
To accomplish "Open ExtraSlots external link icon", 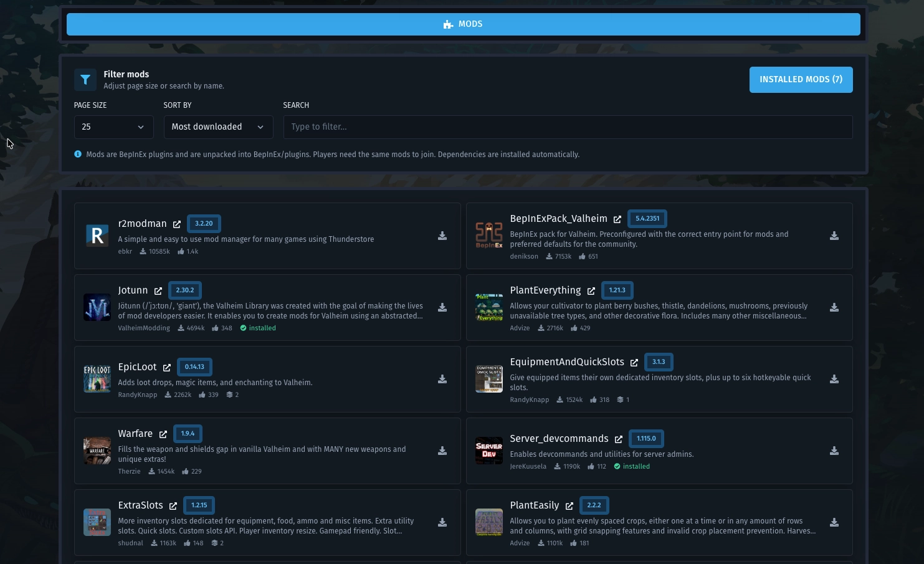I will coord(173,505).
